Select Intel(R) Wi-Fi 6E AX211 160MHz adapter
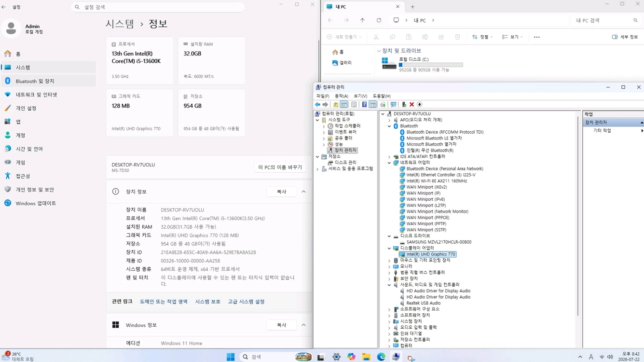644x362 pixels. click(x=437, y=181)
